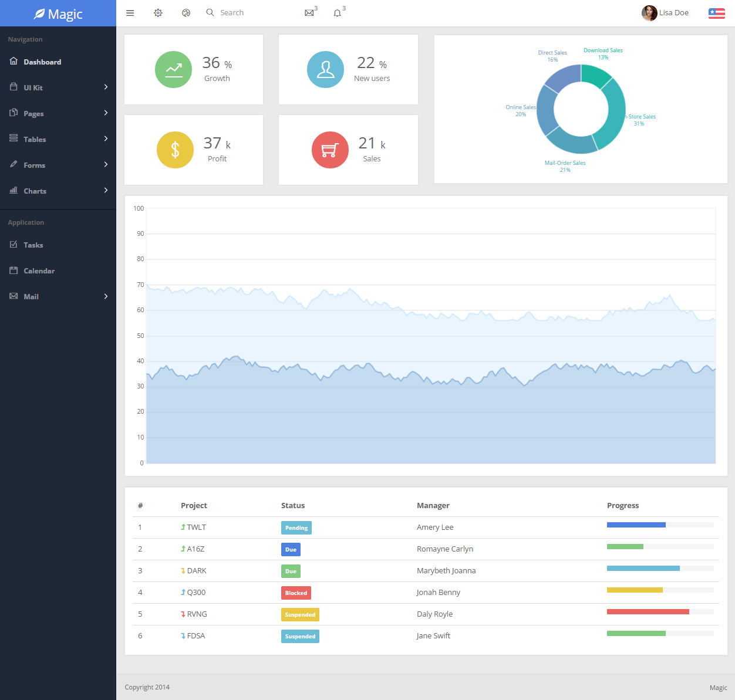Click the up arrow beside TWLT
Image resolution: width=735 pixels, height=700 pixels.
tap(183, 527)
